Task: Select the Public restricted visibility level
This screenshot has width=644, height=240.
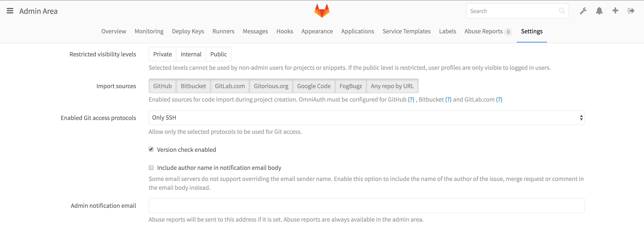Action: [219, 54]
